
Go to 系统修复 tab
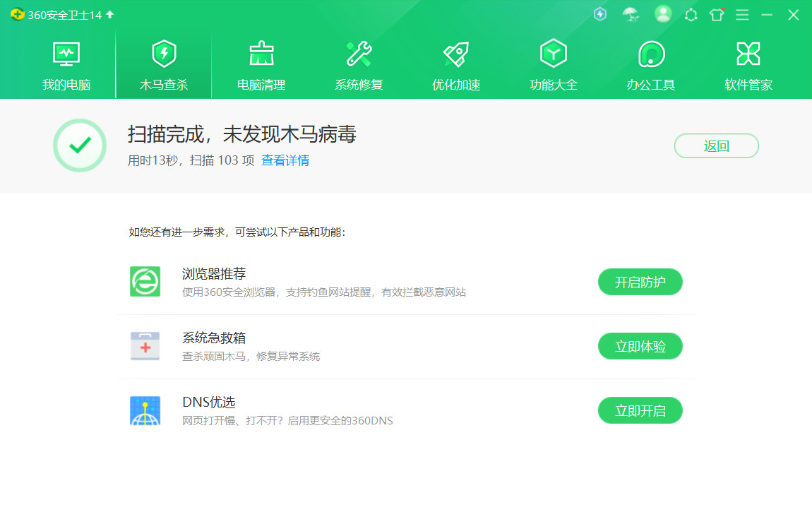[359, 66]
